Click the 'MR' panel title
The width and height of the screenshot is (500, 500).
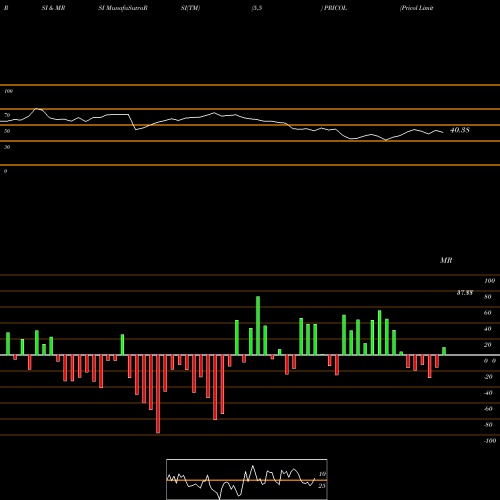(x=446, y=260)
